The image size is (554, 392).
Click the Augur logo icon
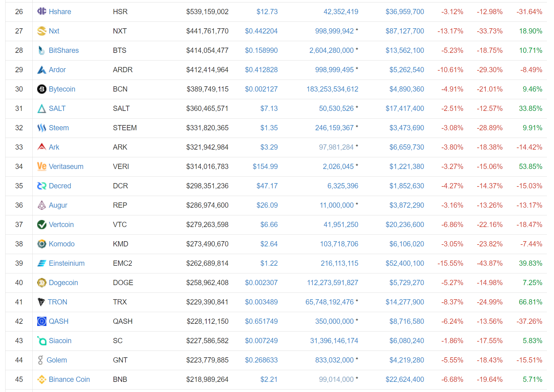point(42,205)
